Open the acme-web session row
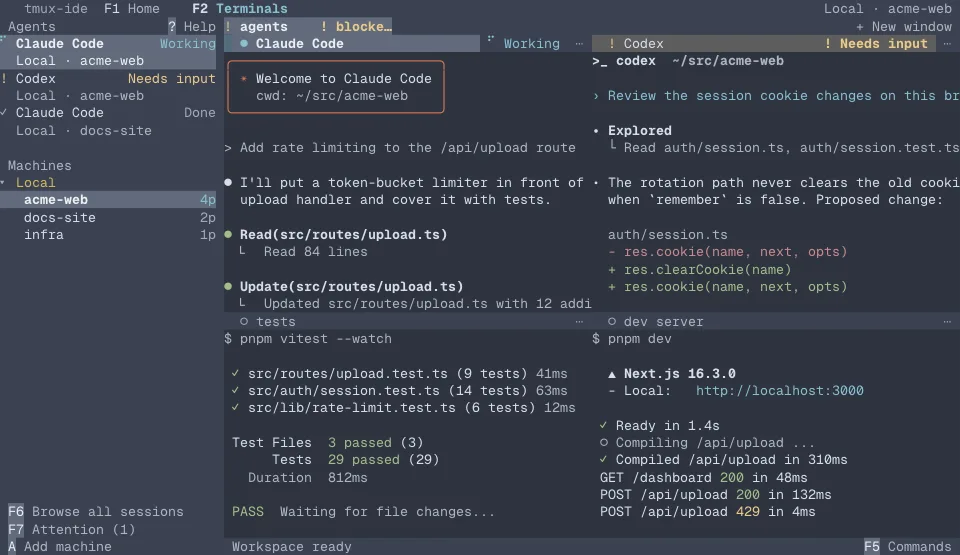 (108, 200)
